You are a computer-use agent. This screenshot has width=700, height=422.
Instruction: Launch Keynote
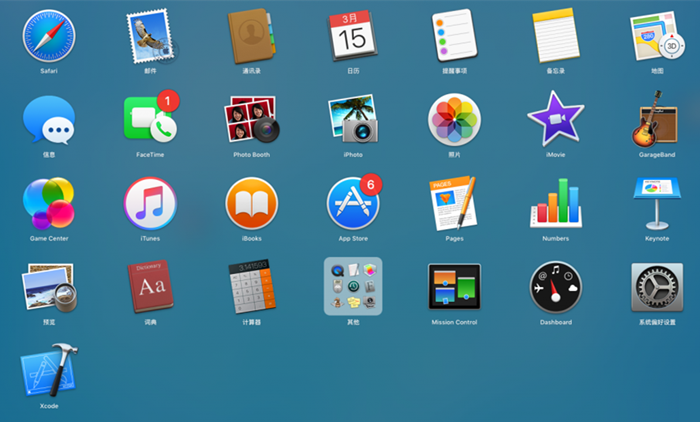tap(657, 204)
